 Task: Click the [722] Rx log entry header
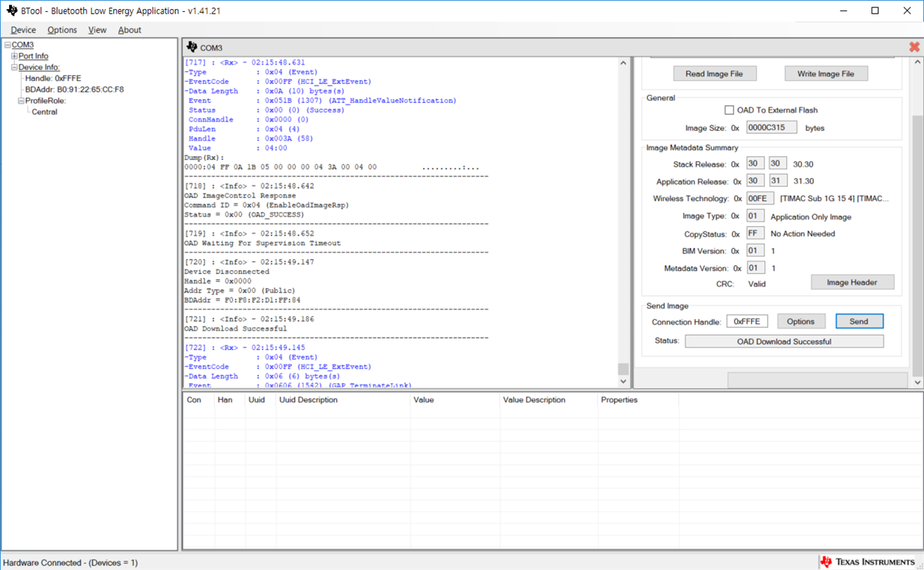pos(245,348)
